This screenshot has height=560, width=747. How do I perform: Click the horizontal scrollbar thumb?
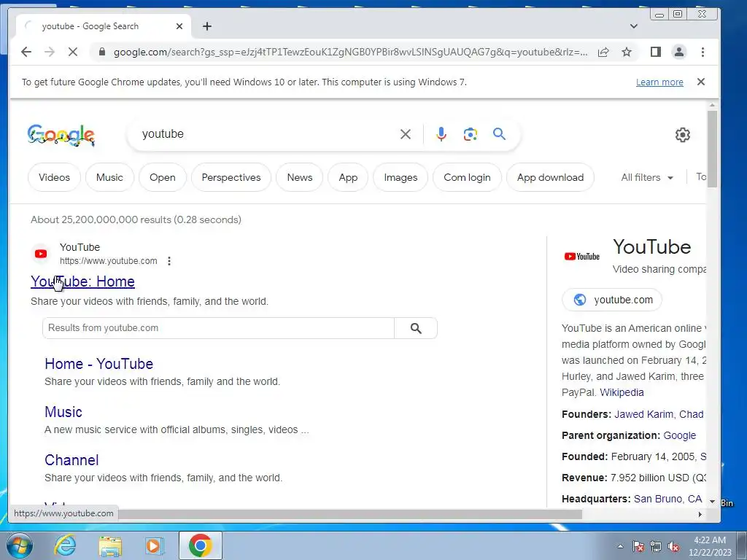point(350,514)
